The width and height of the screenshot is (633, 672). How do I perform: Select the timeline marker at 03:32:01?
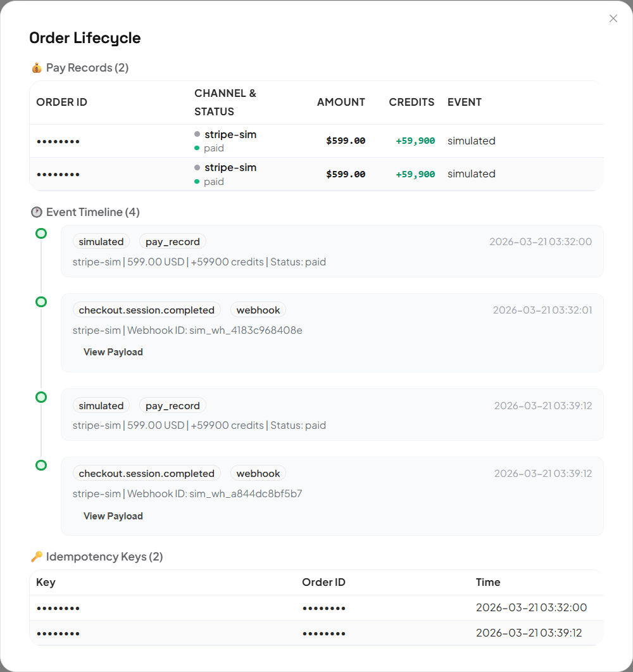(x=41, y=302)
